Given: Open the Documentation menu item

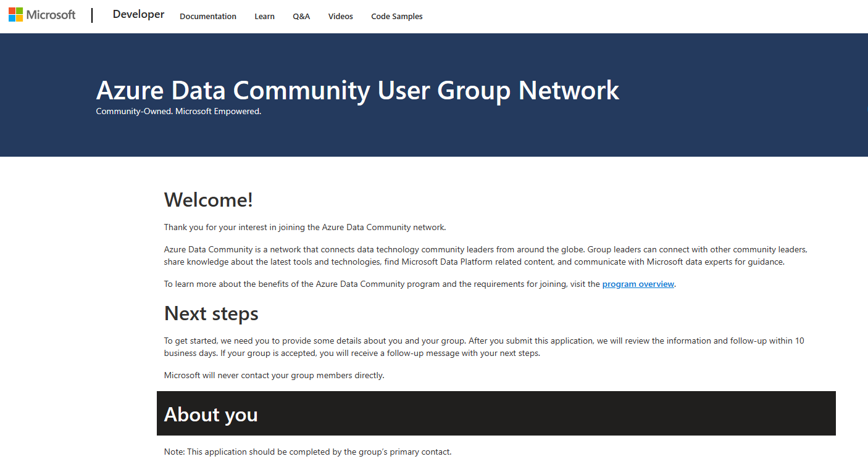Looking at the screenshot, I should point(208,17).
